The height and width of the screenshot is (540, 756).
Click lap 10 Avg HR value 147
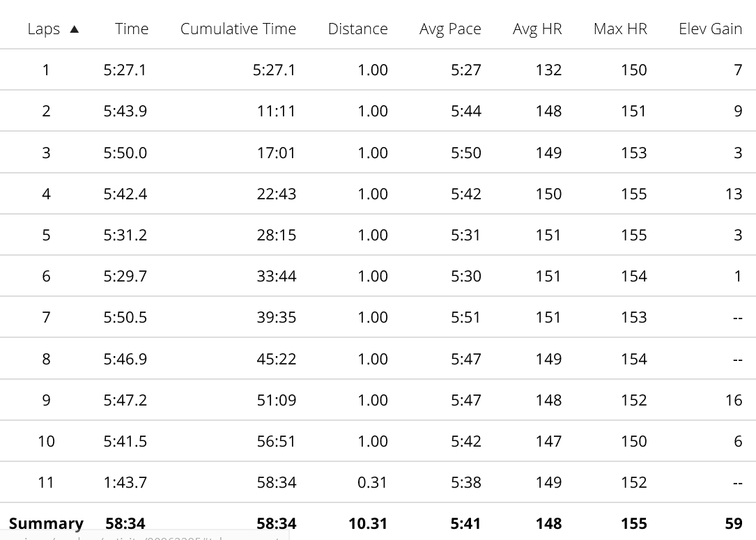pyautogui.click(x=548, y=441)
